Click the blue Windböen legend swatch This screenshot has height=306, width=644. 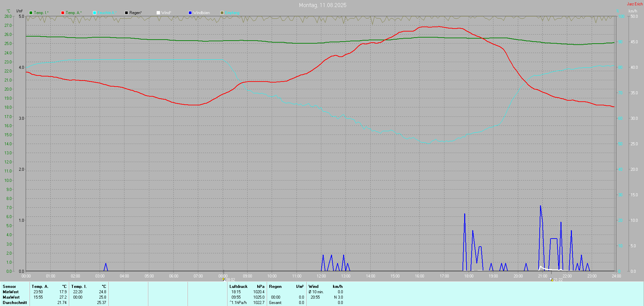coord(190,13)
